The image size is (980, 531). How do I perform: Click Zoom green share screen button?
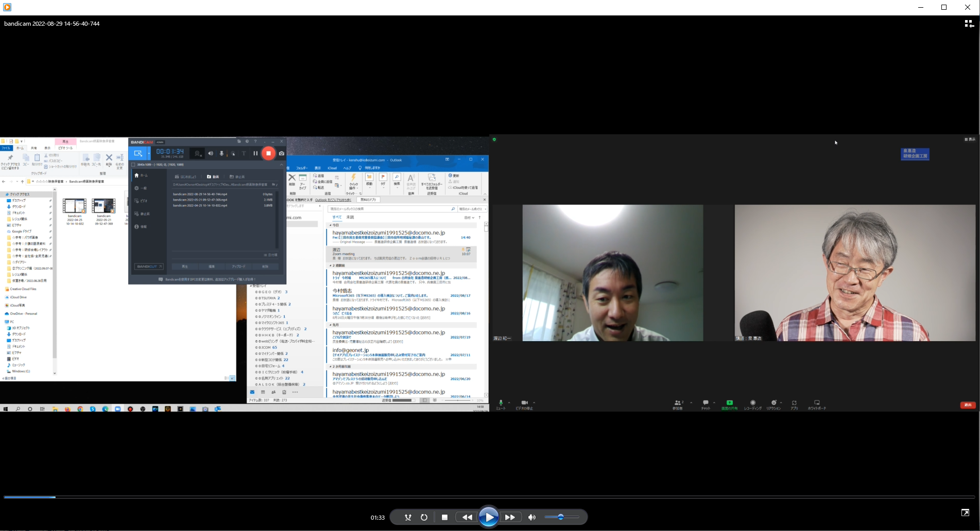pos(729,405)
